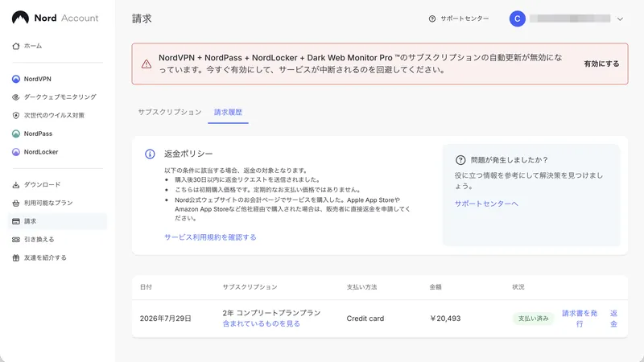Viewport: 644px width, 362px height.
Task: Click the gift icon for 友達を紹介する
Action: (x=16, y=257)
